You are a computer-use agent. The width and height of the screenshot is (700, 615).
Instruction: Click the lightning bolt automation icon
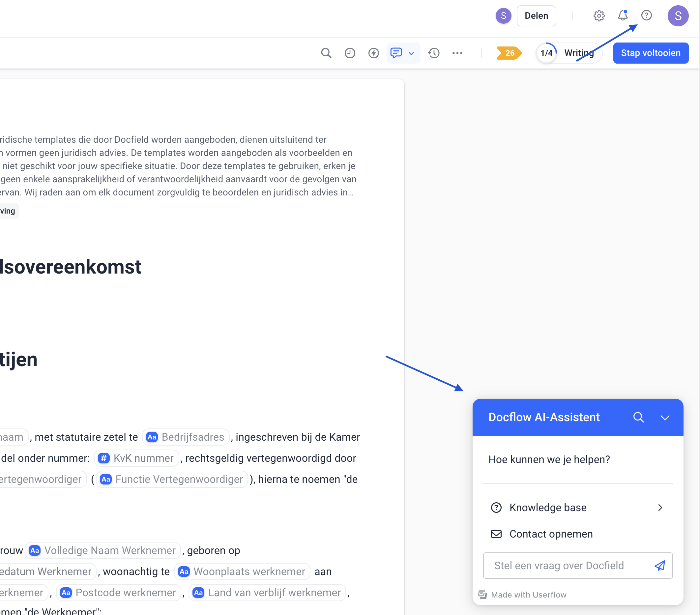pos(373,53)
